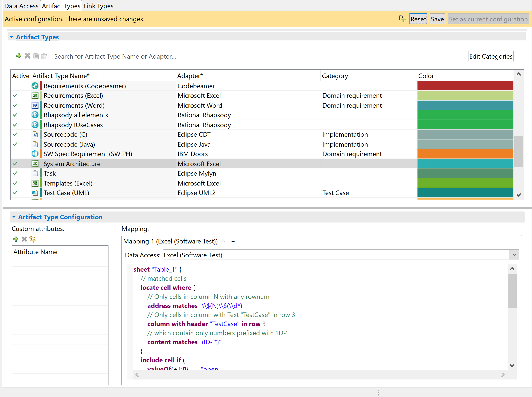Open the Data Access dropdown

tap(514, 255)
